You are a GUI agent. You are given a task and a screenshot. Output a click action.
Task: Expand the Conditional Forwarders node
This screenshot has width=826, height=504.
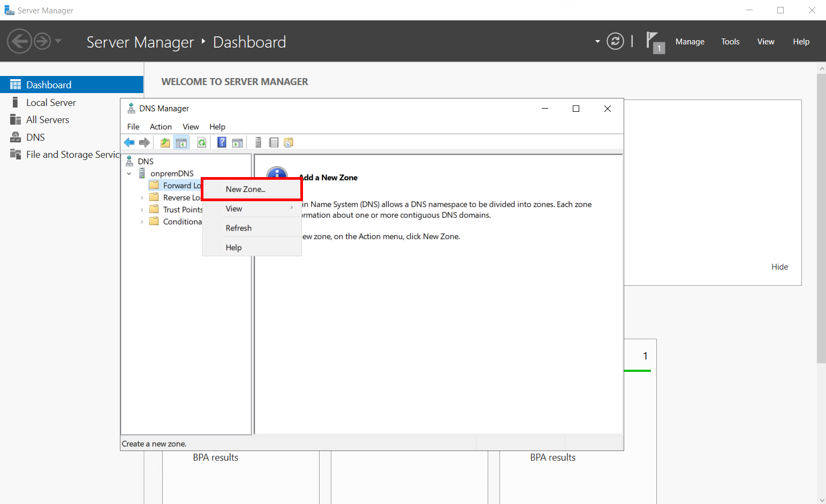[142, 222]
